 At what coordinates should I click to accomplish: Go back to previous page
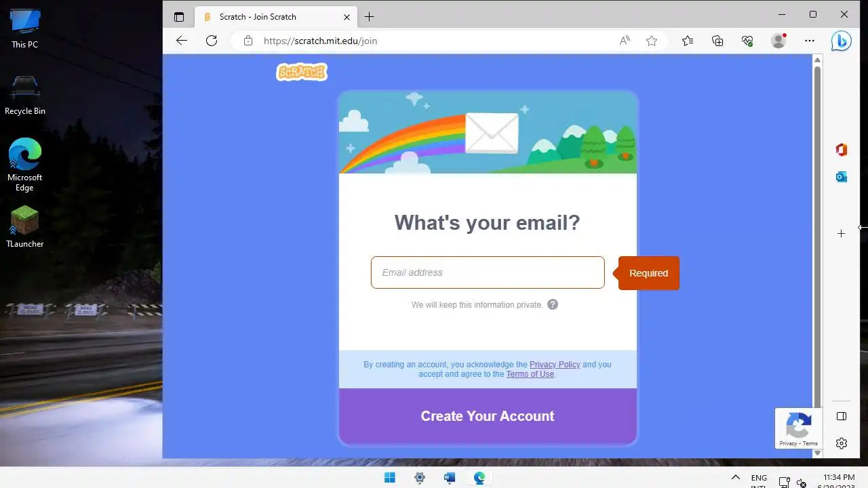pos(182,41)
